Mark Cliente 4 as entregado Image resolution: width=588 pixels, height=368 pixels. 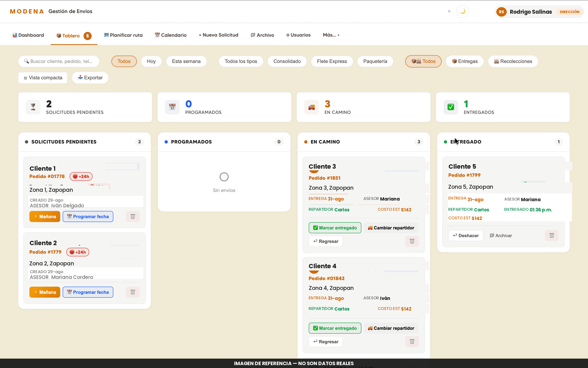335,328
